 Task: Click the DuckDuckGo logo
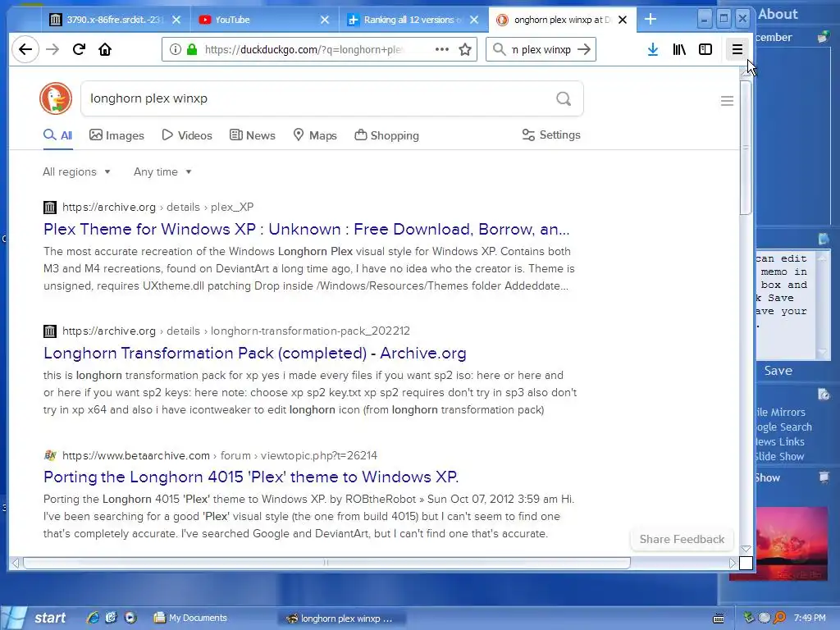pos(56,98)
